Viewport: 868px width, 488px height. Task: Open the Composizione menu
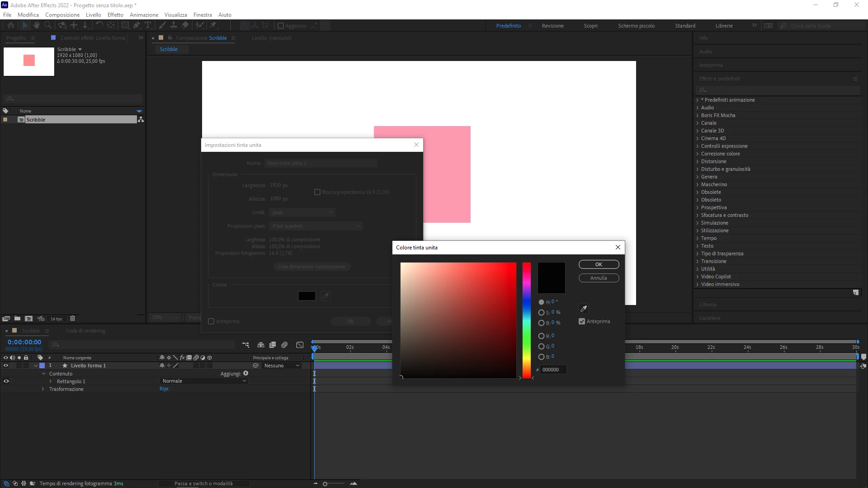click(x=62, y=14)
